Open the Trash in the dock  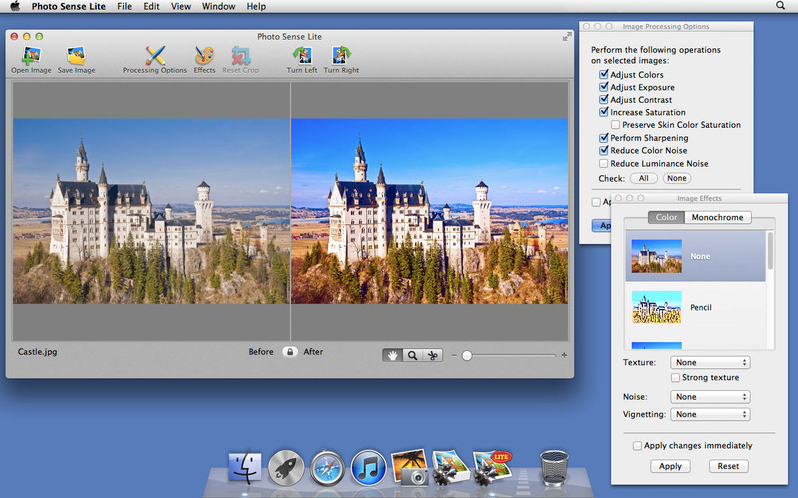click(x=554, y=467)
